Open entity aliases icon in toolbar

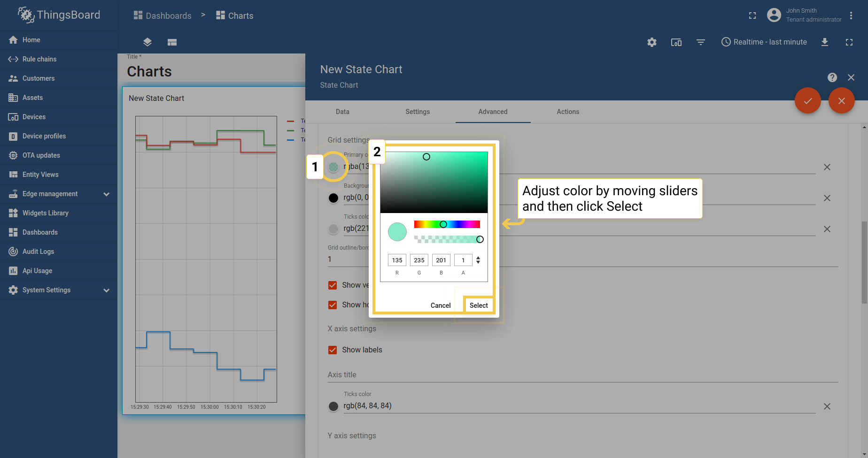[676, 42]
